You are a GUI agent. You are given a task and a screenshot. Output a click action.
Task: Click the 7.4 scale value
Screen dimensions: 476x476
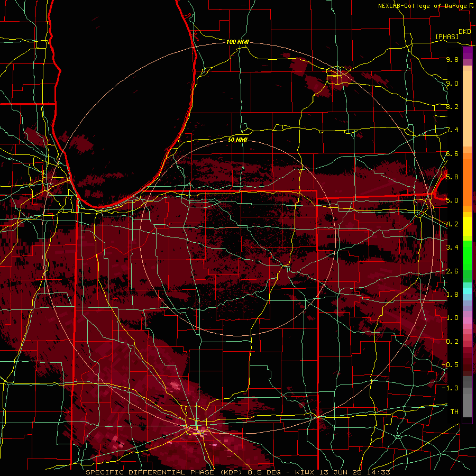452,130
